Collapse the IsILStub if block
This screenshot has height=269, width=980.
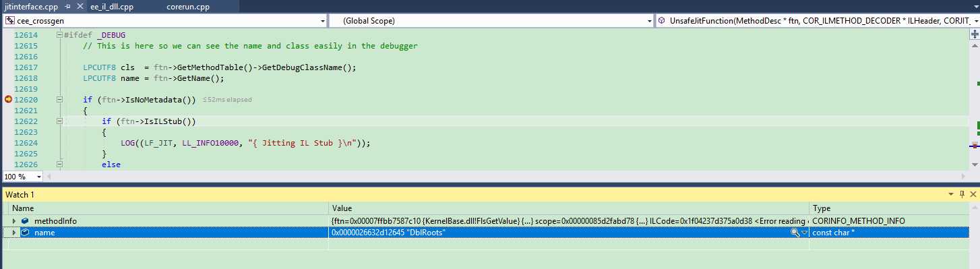click(60, 121)
